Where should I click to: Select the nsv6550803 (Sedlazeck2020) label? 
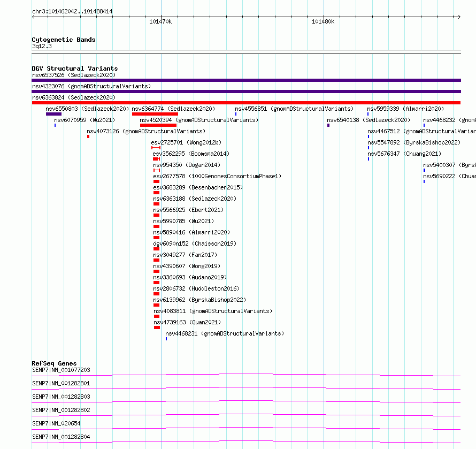(x=87, y=109)
